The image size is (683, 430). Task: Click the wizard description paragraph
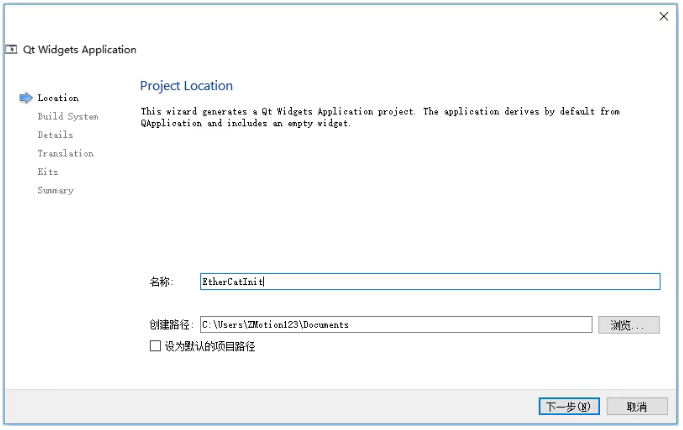[x=380, y=117]
